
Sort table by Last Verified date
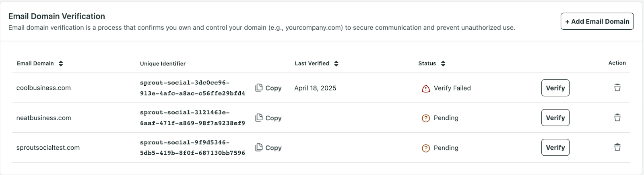click(x=336, y=64)
